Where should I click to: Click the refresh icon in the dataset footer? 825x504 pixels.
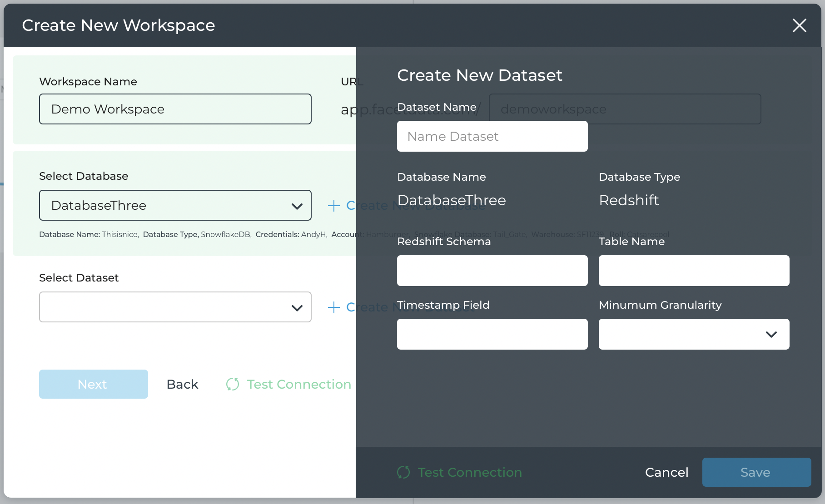[403, 473]
